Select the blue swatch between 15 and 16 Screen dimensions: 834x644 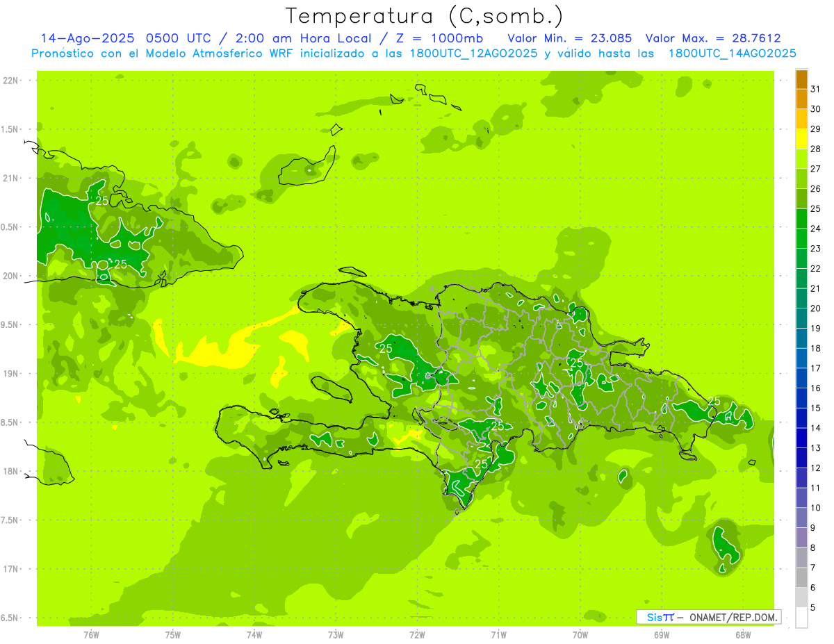(x=801, y=398)
